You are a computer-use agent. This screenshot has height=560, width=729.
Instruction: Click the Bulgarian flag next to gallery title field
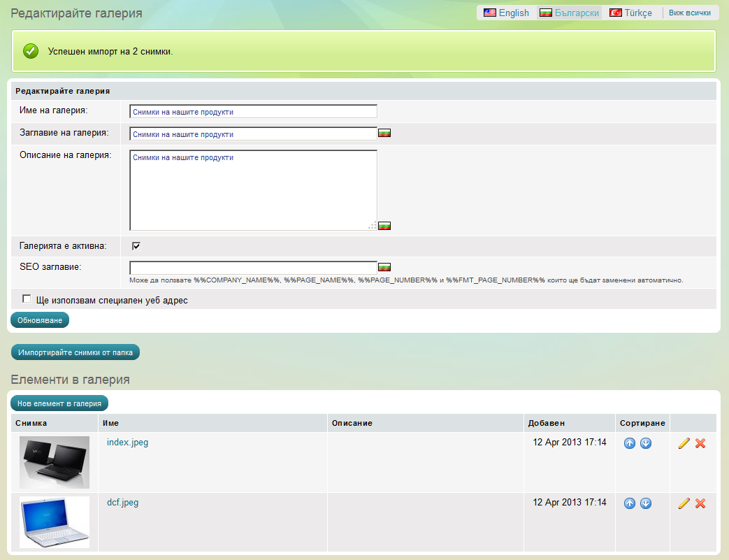(x=384, y=134)
